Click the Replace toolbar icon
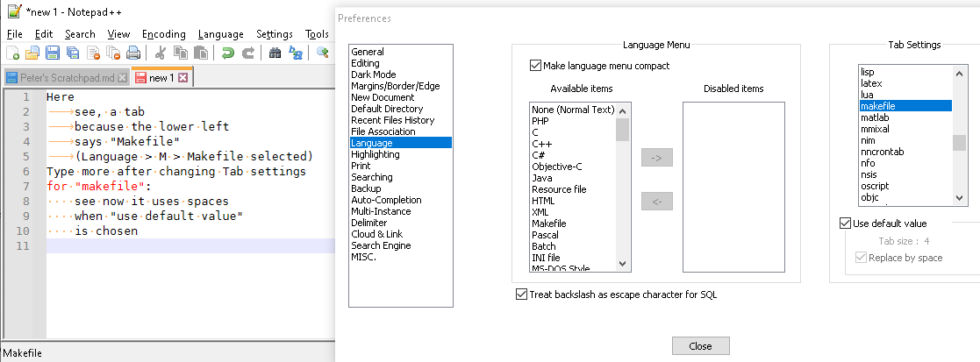The width and height of the screenshot is (980, 362). 296,53
